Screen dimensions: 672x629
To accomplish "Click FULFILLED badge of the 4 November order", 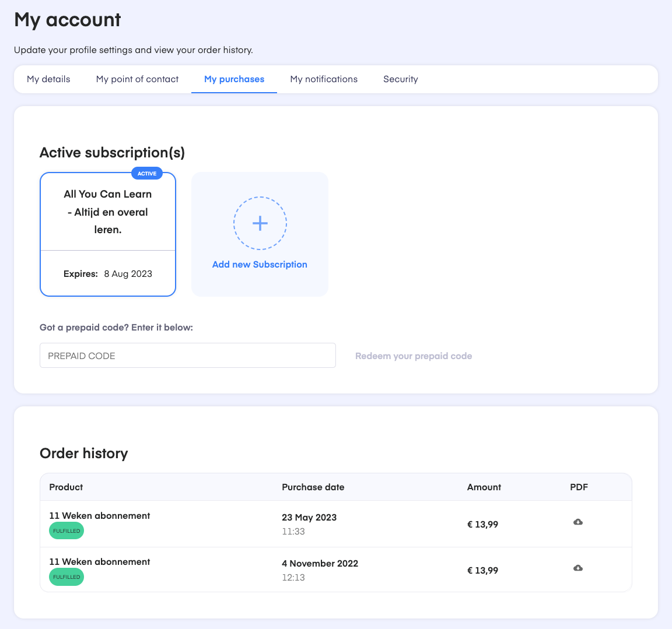I will click(66, 577).
